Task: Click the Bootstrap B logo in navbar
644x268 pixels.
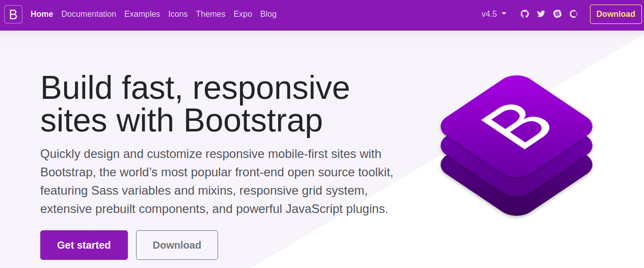Action: click(x=13, y=14)
